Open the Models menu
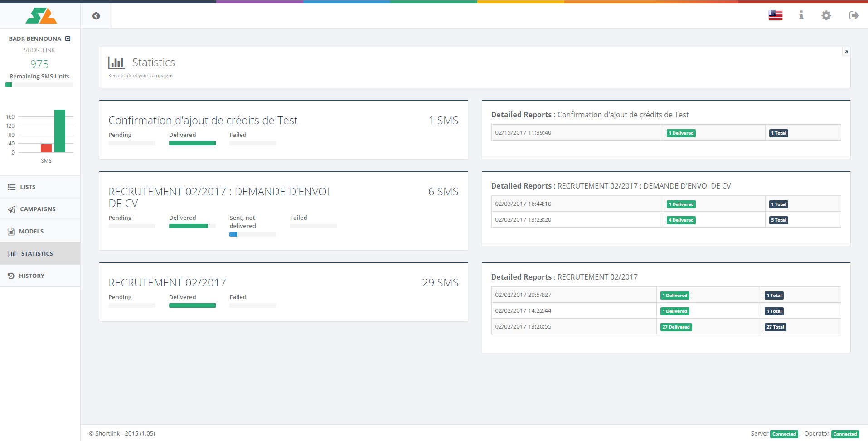 click(40, 231)
